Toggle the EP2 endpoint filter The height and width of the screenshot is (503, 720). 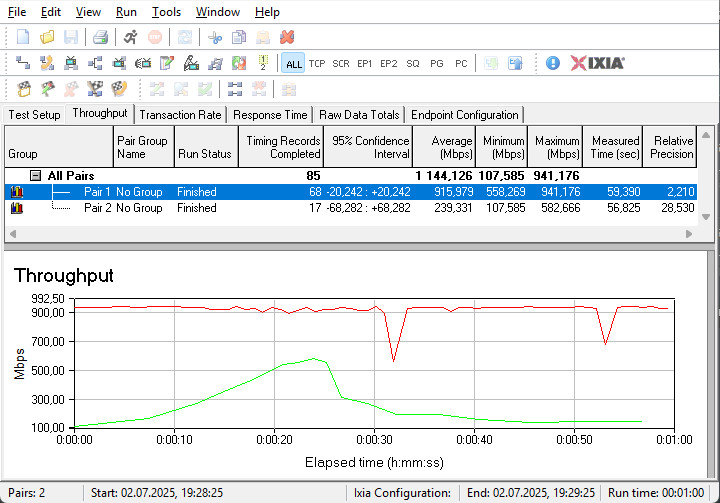click(388, 63)
